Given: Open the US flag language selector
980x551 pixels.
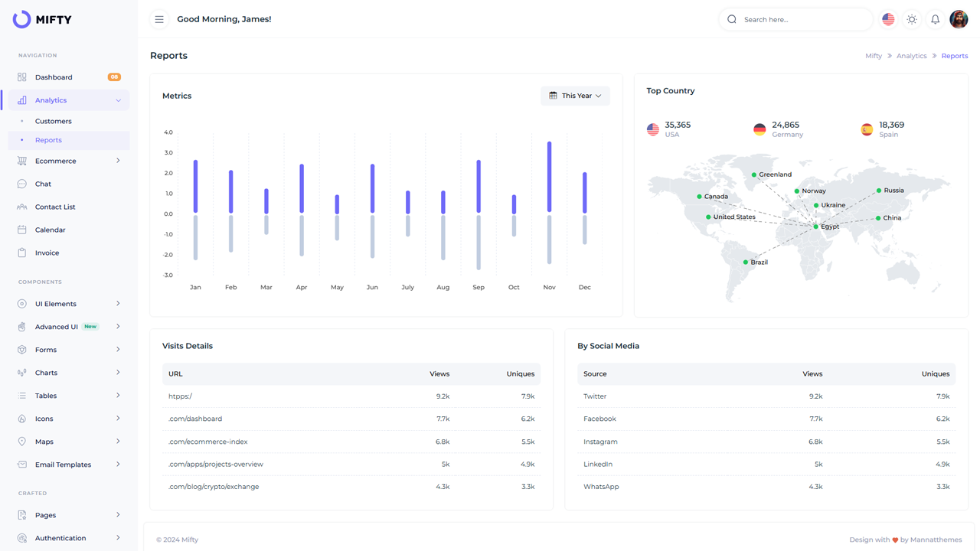Looking at the screenshot, I should point(887,19).
